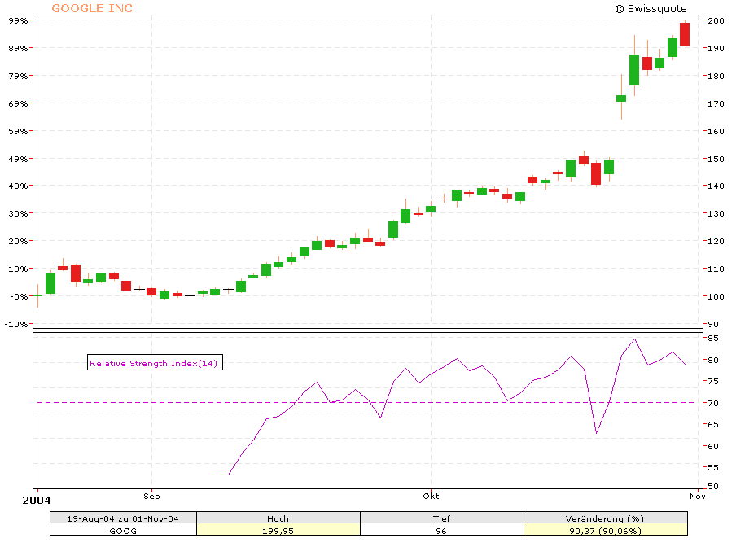Click the 190 price axis label

[716, 48]
